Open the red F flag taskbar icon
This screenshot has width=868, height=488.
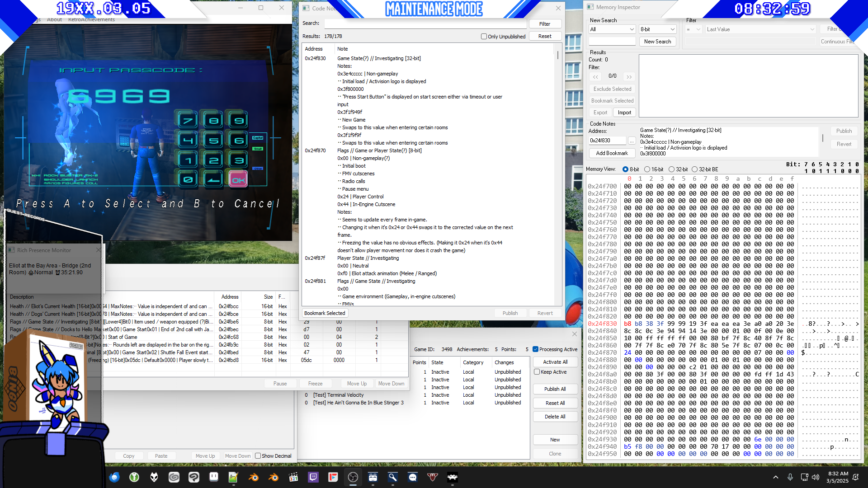tap(333, 477)
